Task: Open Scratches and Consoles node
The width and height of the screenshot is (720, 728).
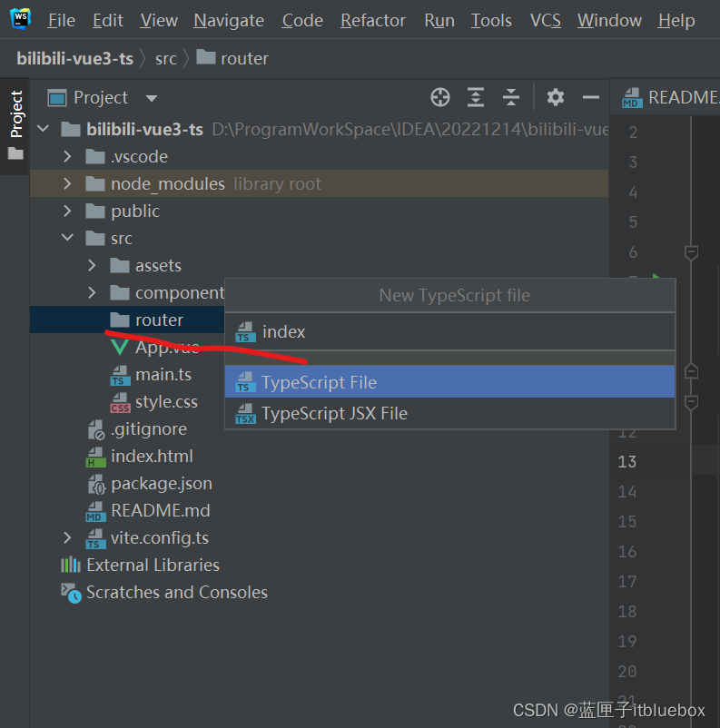Action: 177,593
